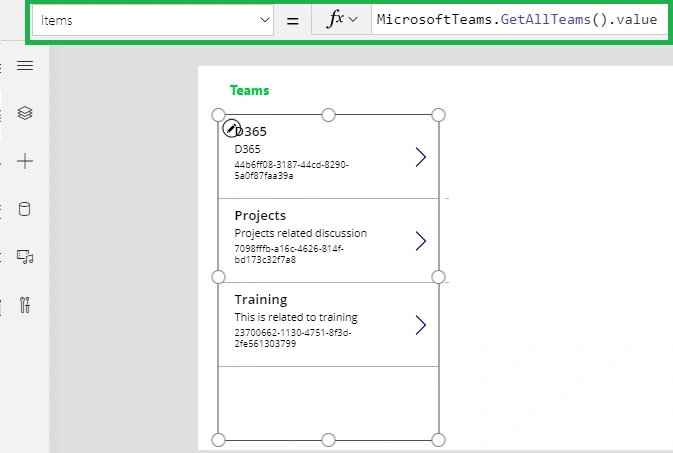Click the arrow next to Projects team
The height and width of the screenshot is (453, 673).
(x=421, y=241)
